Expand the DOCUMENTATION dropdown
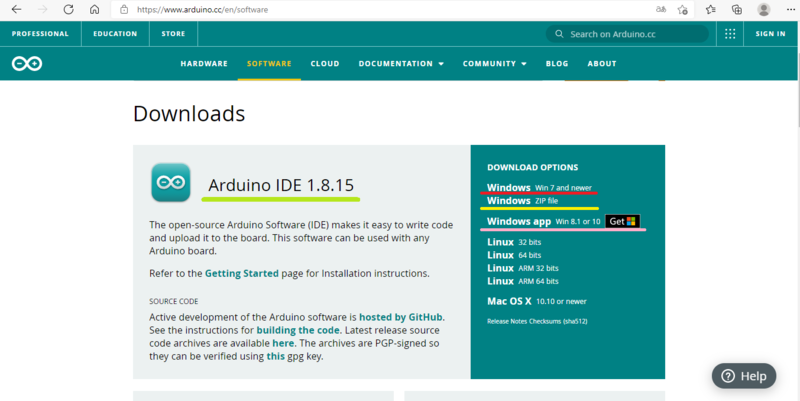 401,63
